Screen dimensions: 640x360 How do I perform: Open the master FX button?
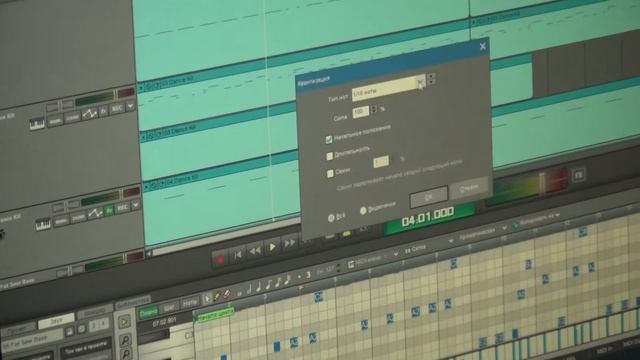point(578,175)
